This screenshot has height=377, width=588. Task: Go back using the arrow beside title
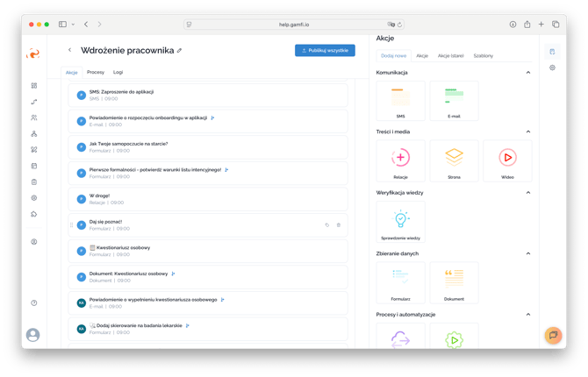tap(69, 50)
